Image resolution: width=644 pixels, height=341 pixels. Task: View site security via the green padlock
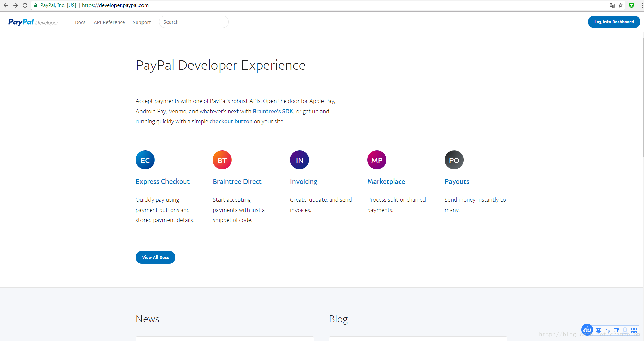tap(36, 5)
